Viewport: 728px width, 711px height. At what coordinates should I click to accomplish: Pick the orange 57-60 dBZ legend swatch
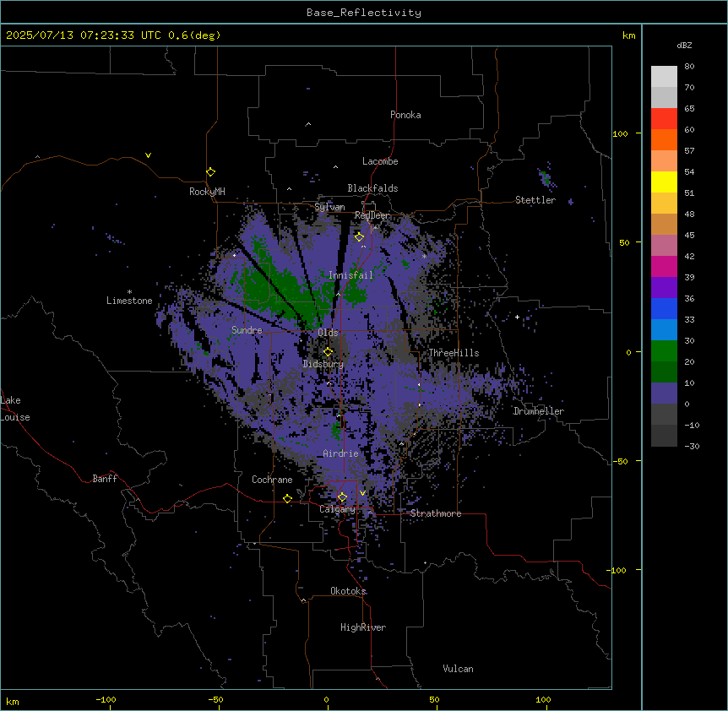(x=664, y=139)
